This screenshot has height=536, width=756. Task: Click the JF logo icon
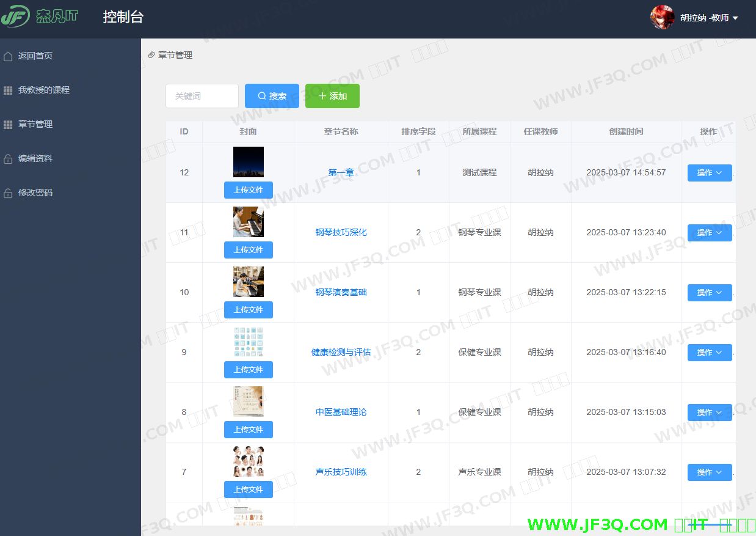click(15, 17)
